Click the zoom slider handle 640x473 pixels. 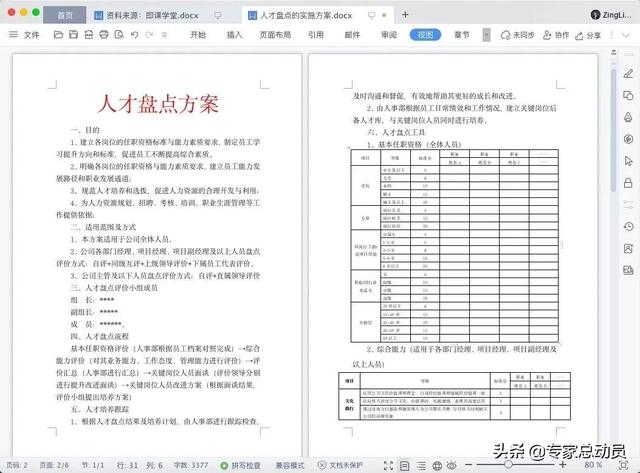click(508, 464)
